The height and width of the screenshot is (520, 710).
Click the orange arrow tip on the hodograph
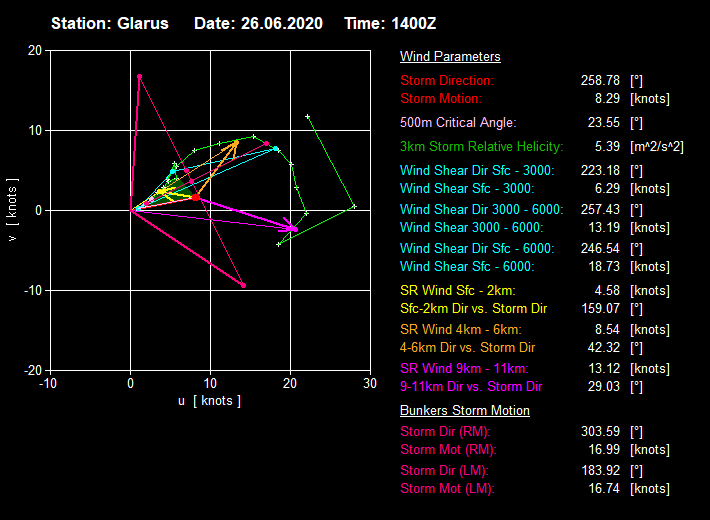click(x=237, y=142)
